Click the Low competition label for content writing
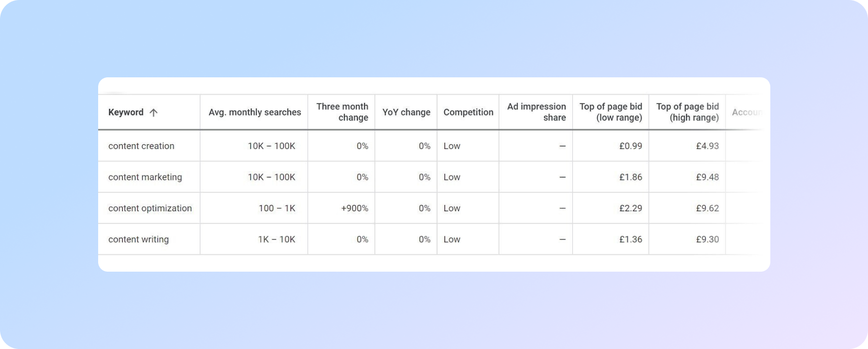This screenshot has width=868, height=349. (x=452, y=239)
